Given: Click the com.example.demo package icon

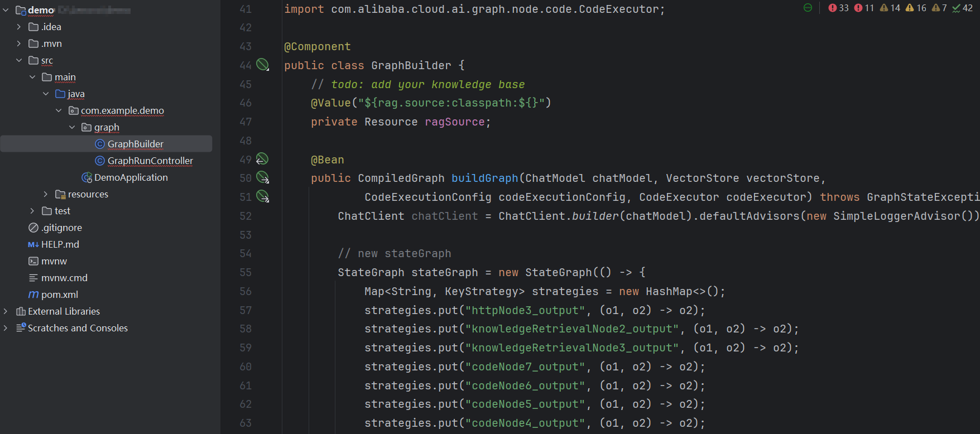Looking at the screenshot, I should coord(74,110).
